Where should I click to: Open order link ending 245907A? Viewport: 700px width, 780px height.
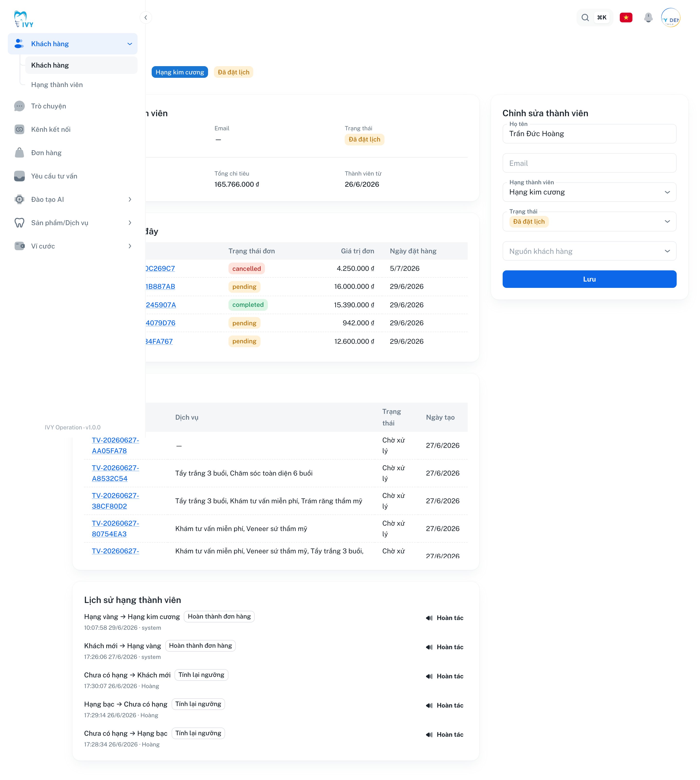[x=161, y=305]
